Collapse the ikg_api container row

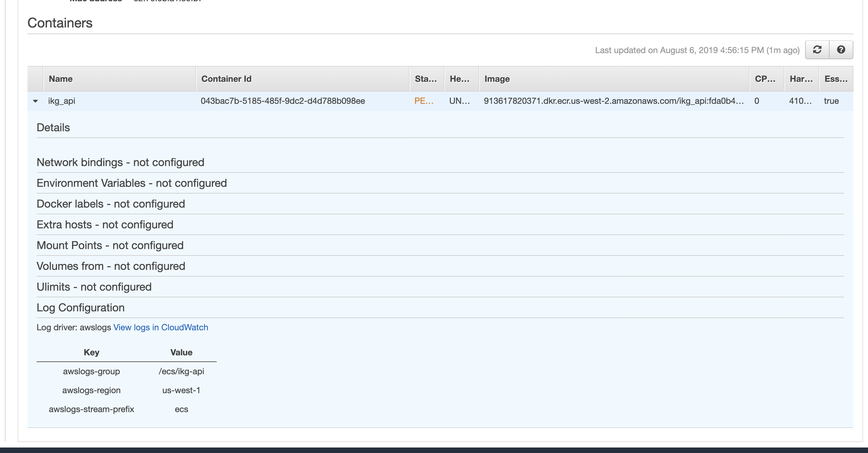click(35, 101)
